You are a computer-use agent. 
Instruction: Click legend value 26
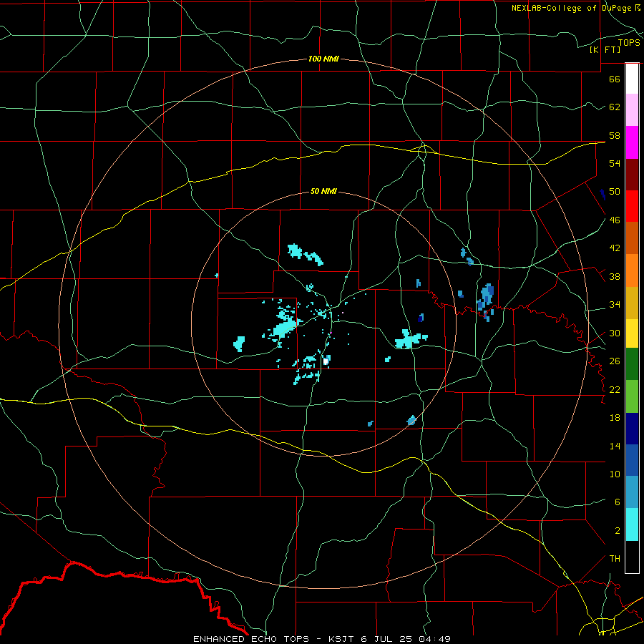point(615,361)
